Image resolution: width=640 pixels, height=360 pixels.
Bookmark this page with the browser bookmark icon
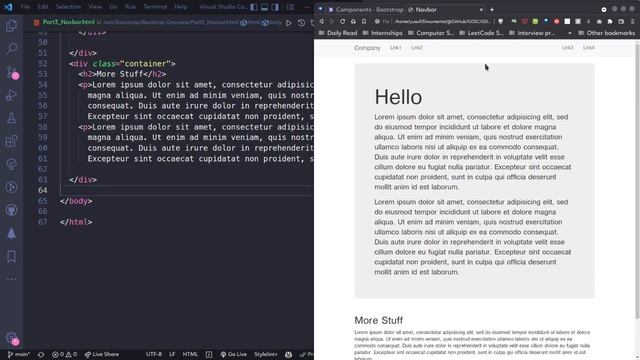[364, 21]
